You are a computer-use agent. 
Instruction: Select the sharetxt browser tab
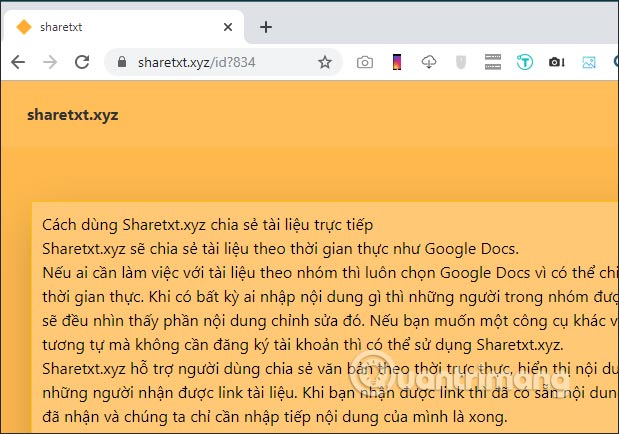123,26
